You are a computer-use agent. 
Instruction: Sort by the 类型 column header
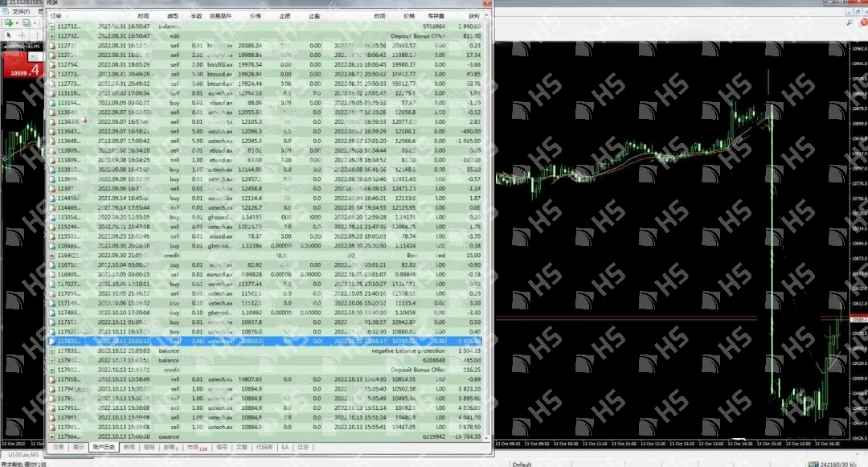[x=173, y=16]
